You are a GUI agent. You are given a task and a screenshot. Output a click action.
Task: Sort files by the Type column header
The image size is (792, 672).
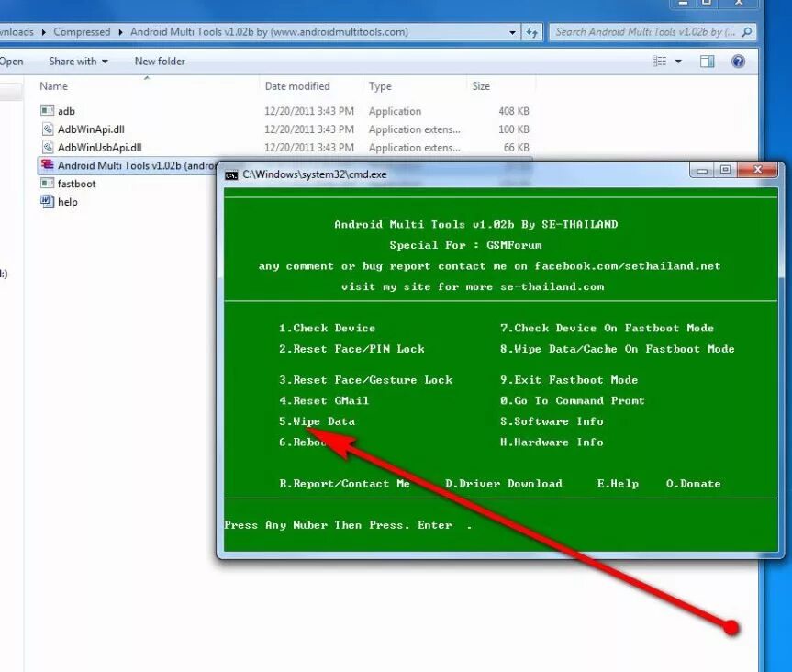point(380,86)
